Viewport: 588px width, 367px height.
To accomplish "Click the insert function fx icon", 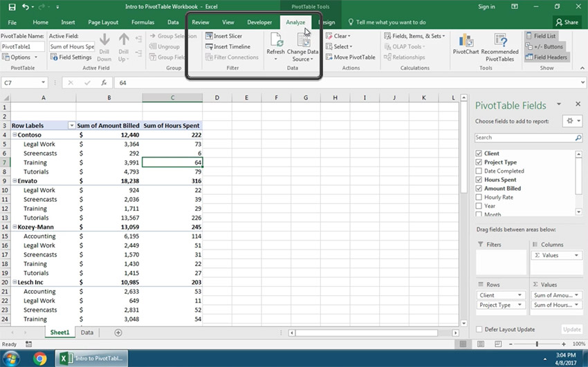I will [104, 83].
